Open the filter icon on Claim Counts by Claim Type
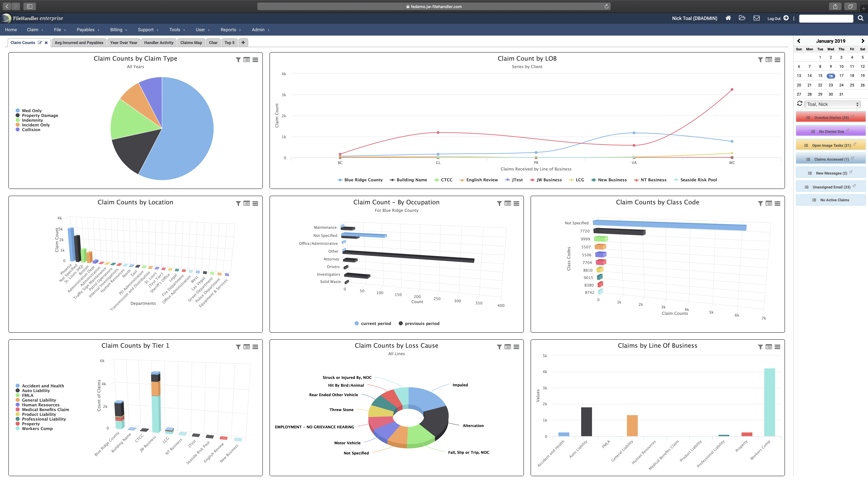868x488 pixels. 238,60
